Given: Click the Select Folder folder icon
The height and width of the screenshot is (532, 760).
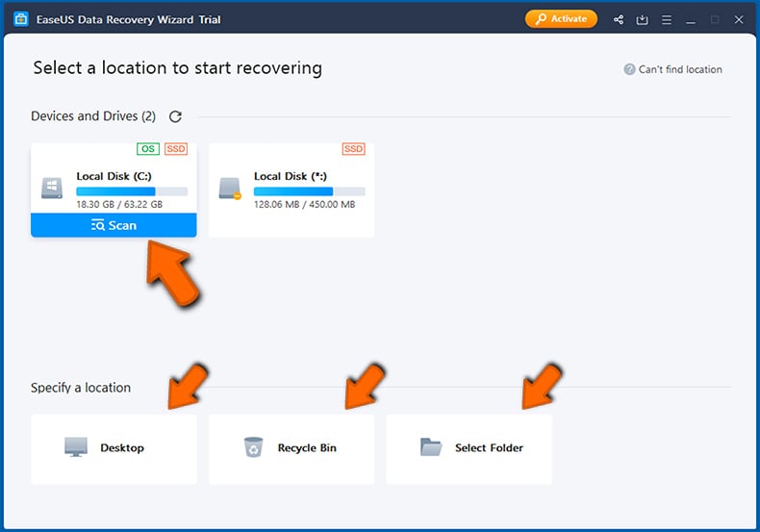Looking at the screenshot, I should (x=431, y=447).
